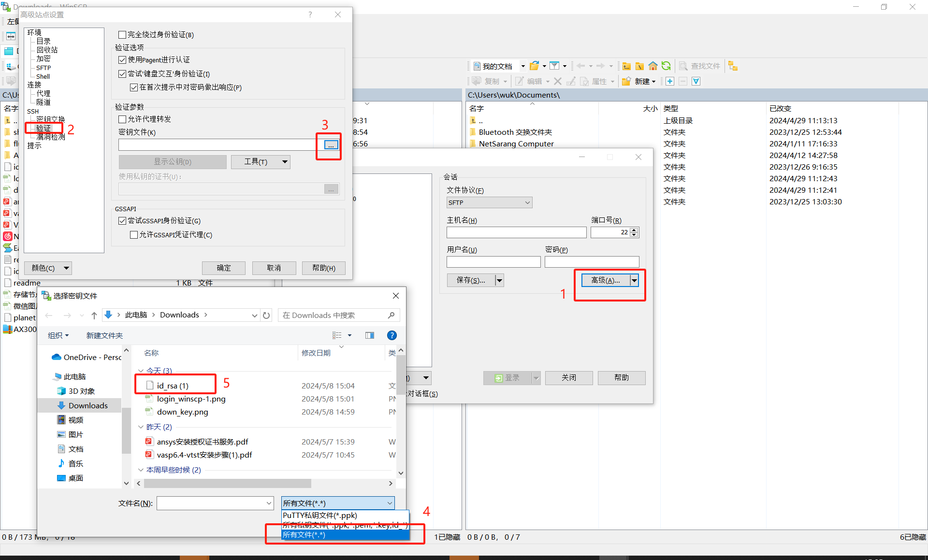Click 取消 in advanced site settings
This screenshot has height=560, width=928.
pyautogui.click(x=274, y=268)
